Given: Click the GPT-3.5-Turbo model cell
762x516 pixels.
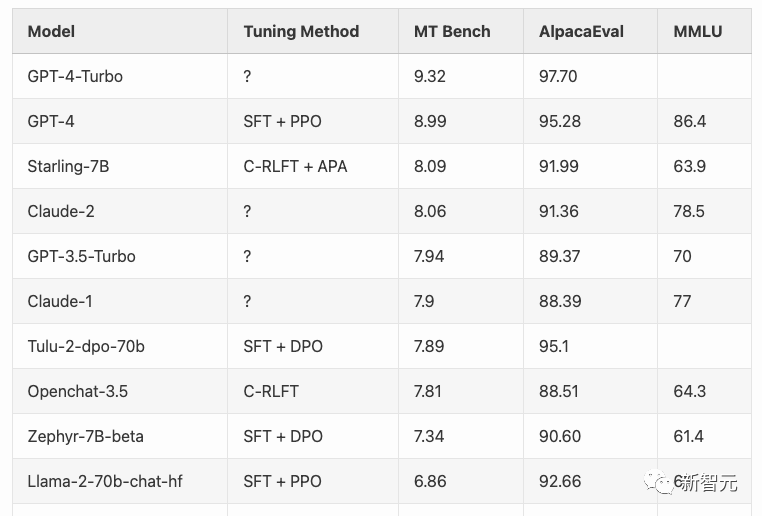Looking at the screenshot, I should point(81,256).
